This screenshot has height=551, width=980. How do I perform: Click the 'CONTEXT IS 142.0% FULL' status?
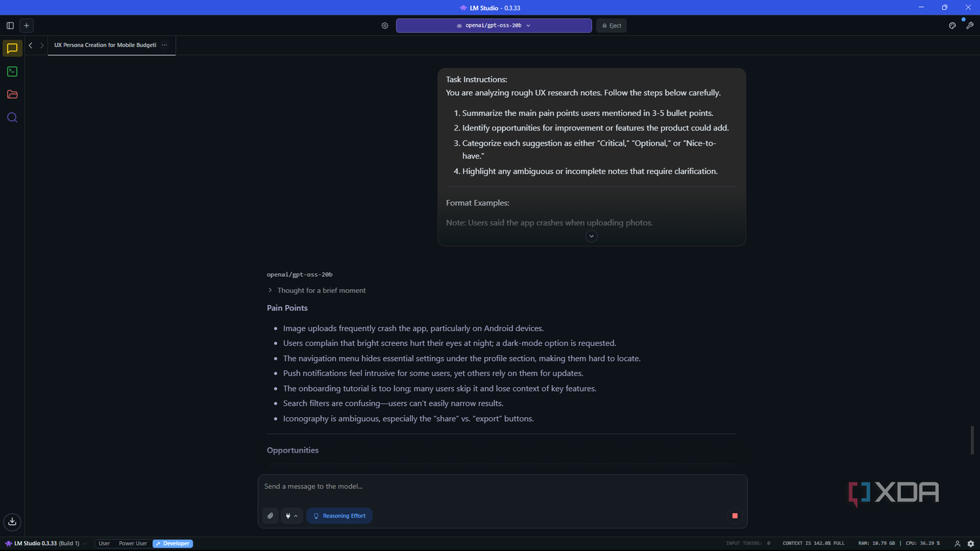click(x=813, y=543)
